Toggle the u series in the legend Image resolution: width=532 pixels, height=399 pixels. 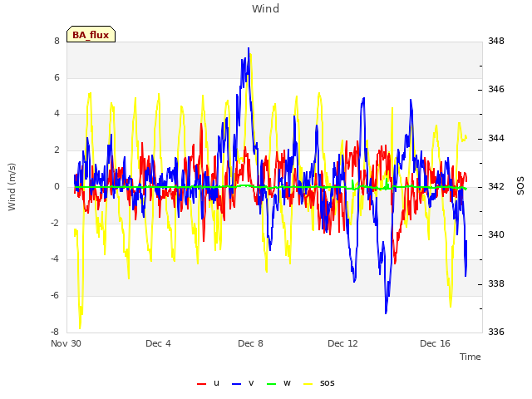(x=209, y=383)
